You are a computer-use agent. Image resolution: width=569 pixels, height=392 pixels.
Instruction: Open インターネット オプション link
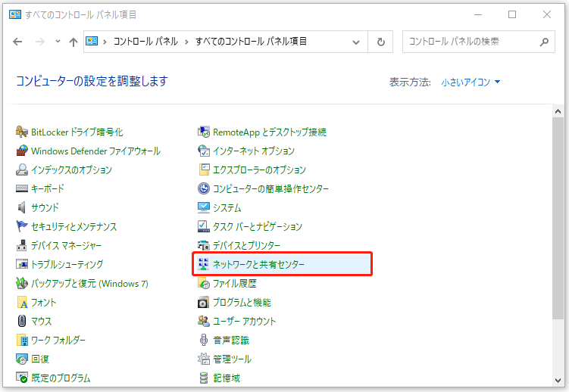254,151
